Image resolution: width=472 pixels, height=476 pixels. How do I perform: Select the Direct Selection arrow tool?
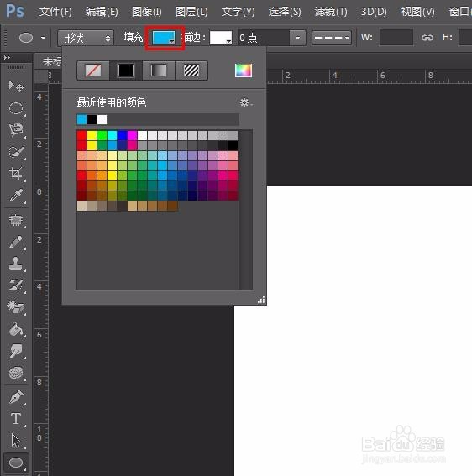[16, 441]
